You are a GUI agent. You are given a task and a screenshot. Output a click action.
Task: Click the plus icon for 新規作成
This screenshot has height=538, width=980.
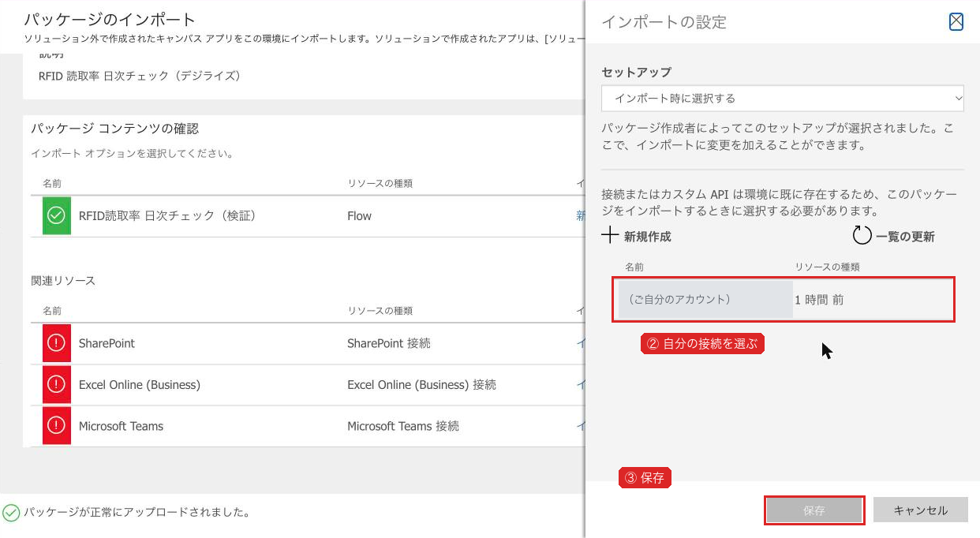(x=610, y=235)
